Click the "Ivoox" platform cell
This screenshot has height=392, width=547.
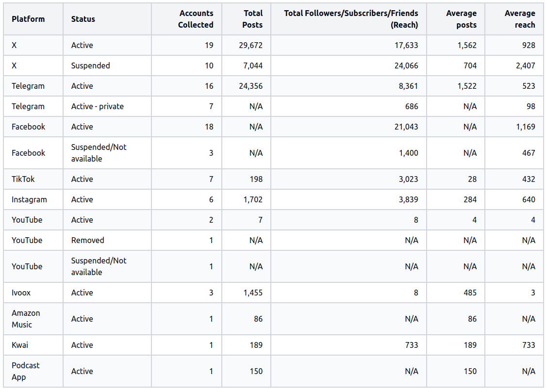(21, 293)
